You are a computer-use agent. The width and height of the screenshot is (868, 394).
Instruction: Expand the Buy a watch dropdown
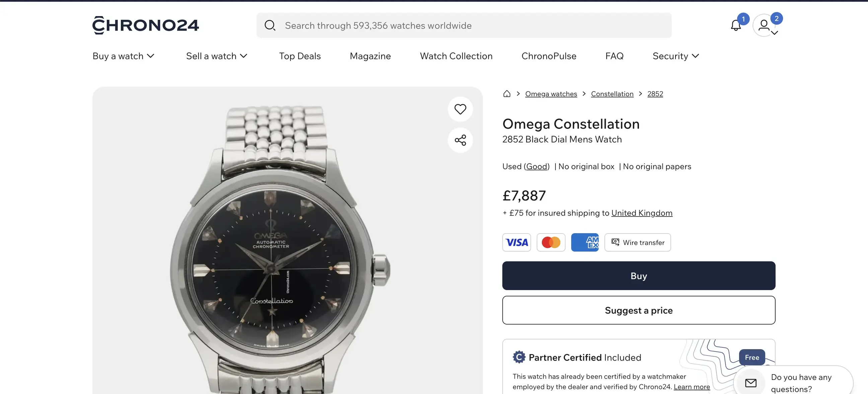(123, 56)
